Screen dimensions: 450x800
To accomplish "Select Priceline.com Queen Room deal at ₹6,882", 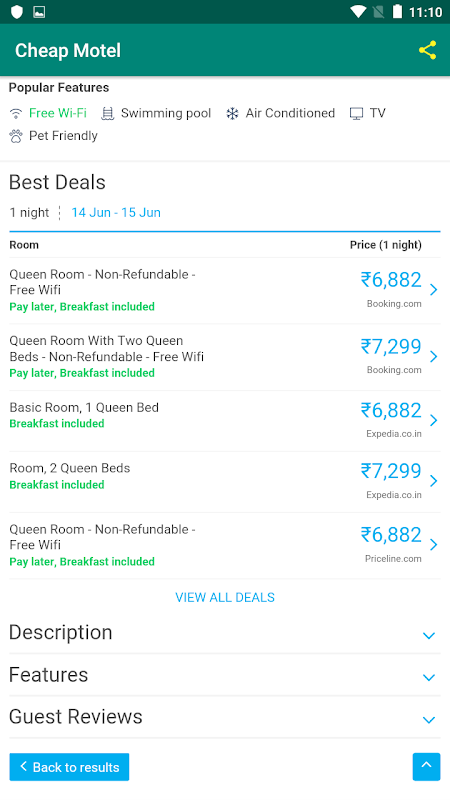I will [x=224, y=545].
